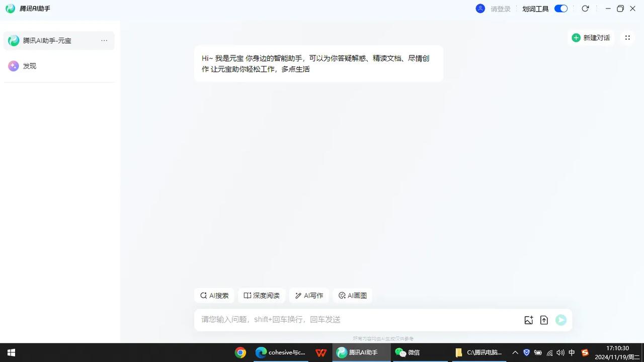Click the 所有内容均由AI生成 disclaimer text

click(383, 339)
